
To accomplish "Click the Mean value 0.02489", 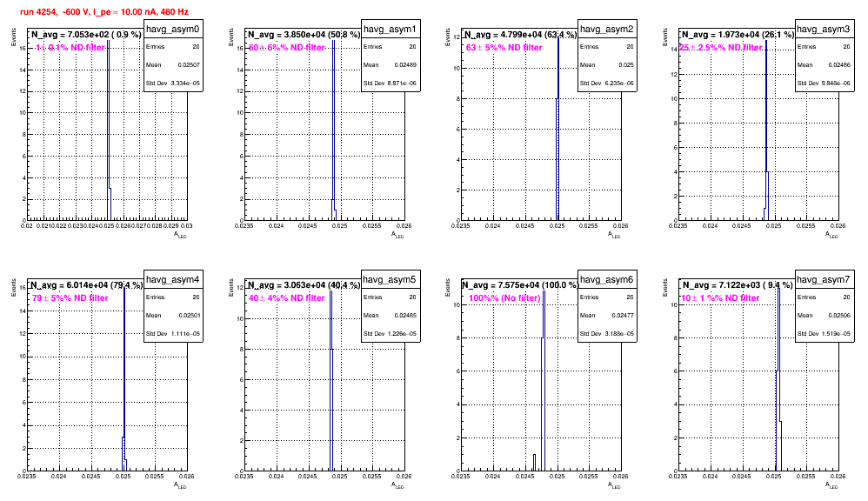I will point(406,64).
